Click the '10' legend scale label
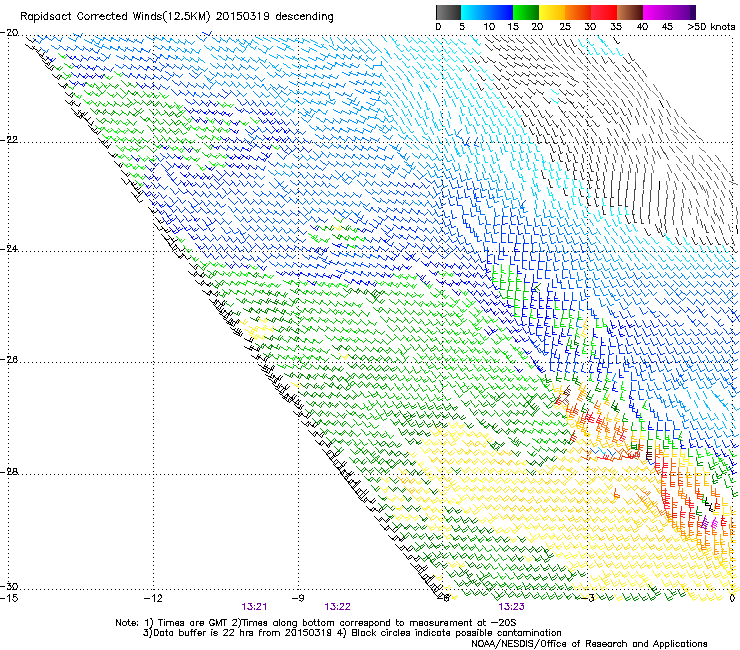Screen dimensions: 740x650 coord(489,26)
